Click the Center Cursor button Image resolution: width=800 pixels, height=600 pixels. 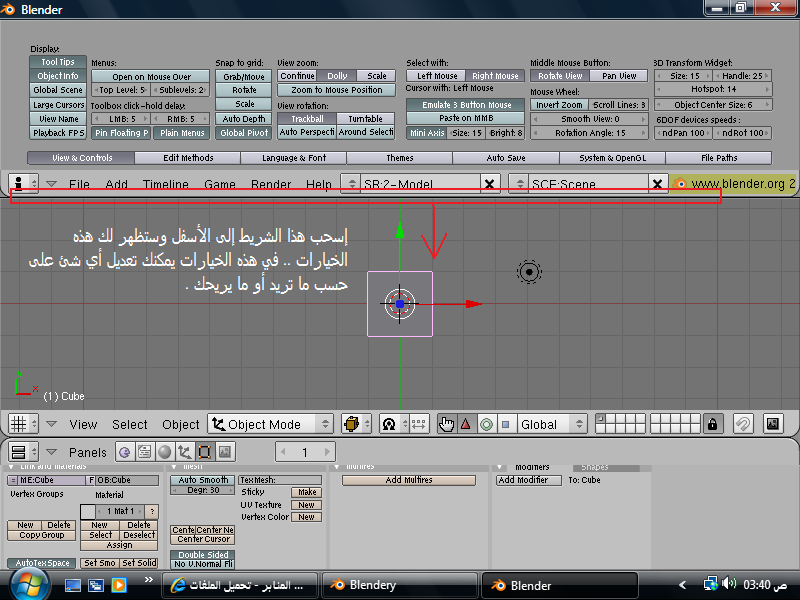pyautogui.click(x=203, y=539)
